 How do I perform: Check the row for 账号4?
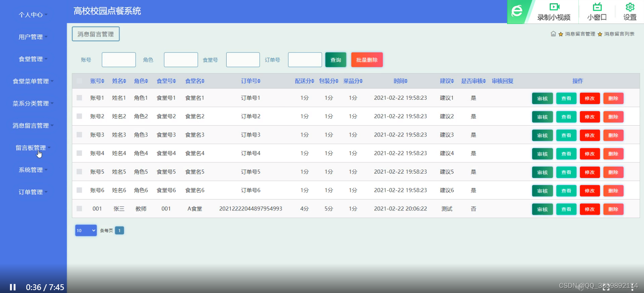click(x=79, y=153)
